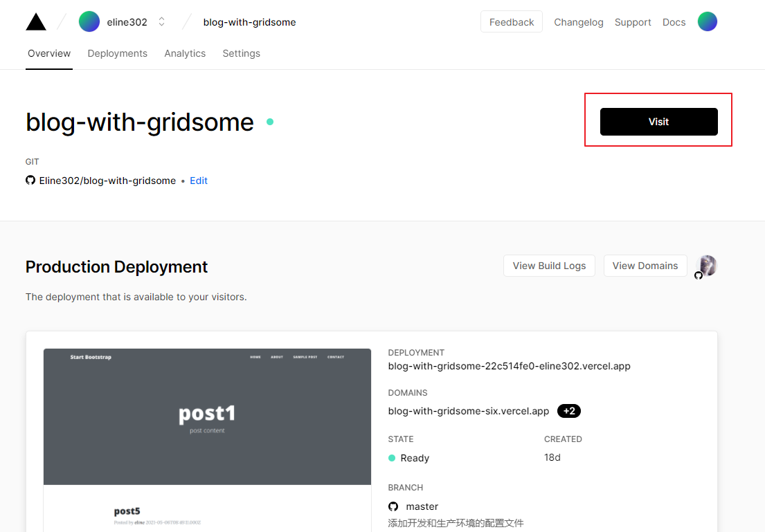Open the Changelog link
765x532 pixels.
coord(579,22)
